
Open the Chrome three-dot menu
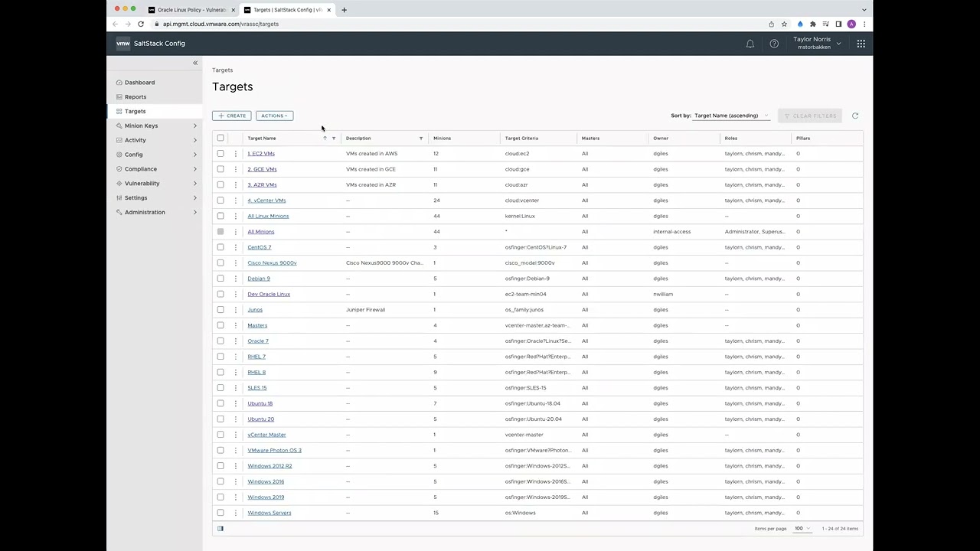point(864,24)
